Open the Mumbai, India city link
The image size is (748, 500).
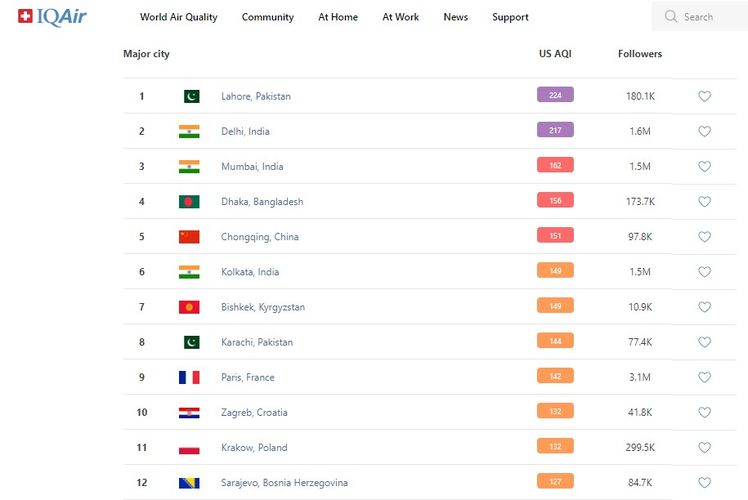coord(252,167)
